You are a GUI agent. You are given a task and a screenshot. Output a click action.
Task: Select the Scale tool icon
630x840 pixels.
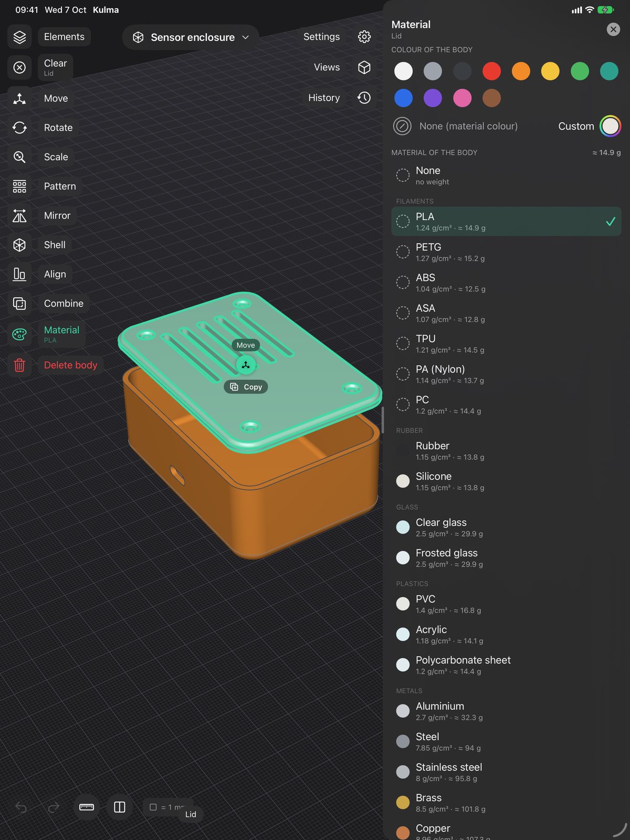(x=19, y=157)
